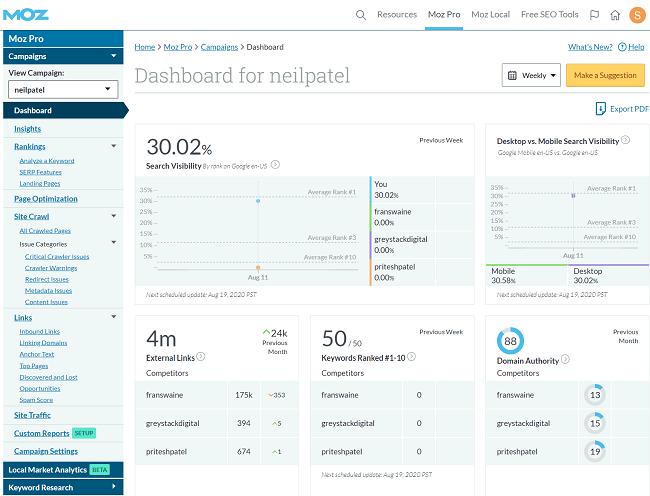Open the Insights sidebar link
Viewport: 650px width, 496px height.
27,129
